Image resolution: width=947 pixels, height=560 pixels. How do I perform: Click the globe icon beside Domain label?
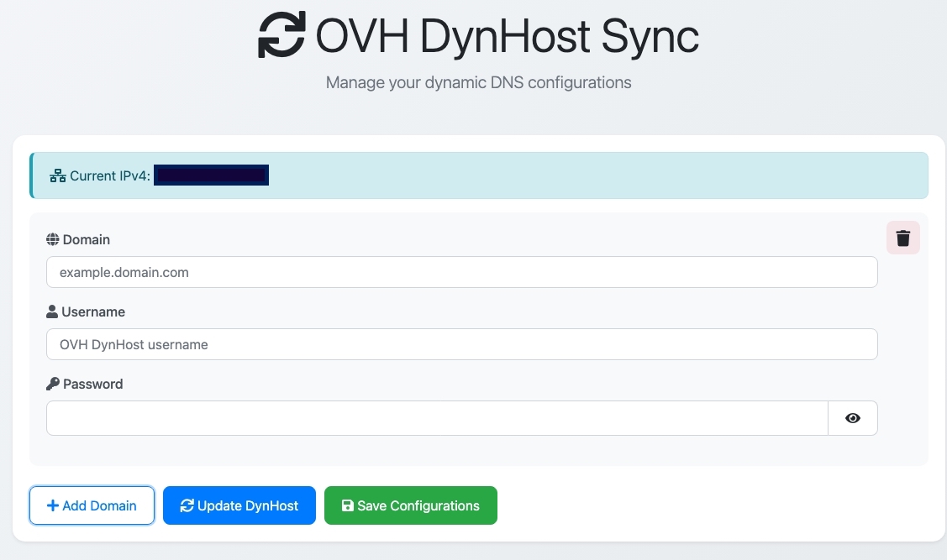(53, 239)
